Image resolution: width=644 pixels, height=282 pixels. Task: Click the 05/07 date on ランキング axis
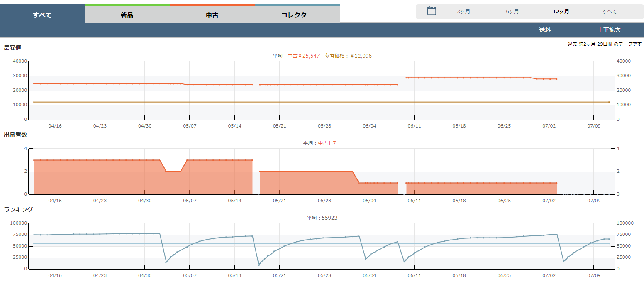(190, 275)
